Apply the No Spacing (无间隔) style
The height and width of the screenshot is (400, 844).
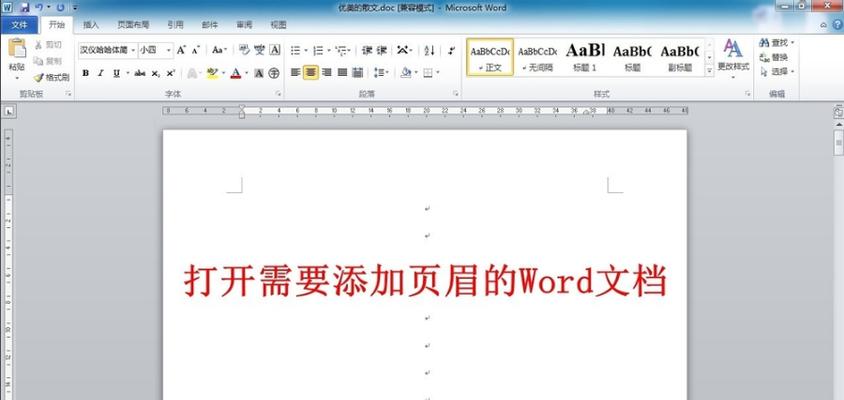[x=537, y=57]
